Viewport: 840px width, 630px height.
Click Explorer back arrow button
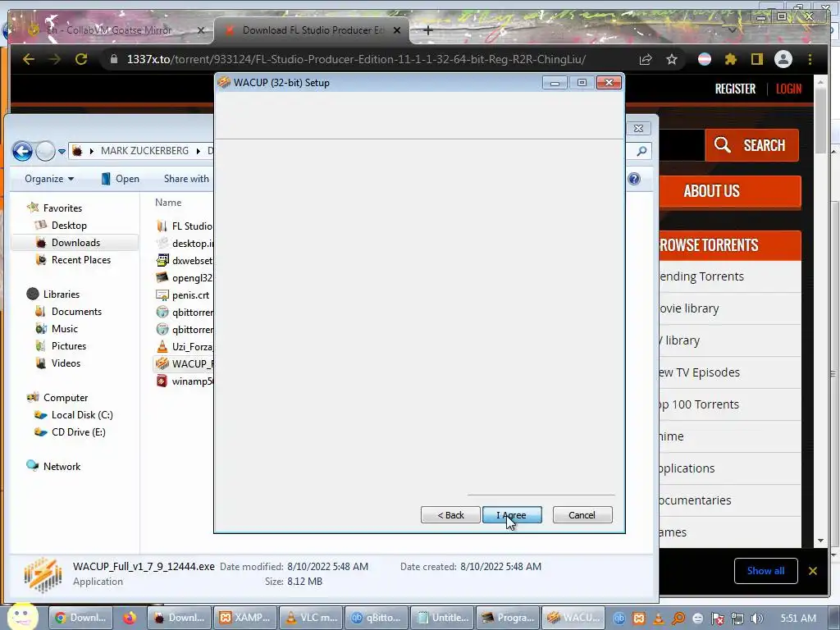(x=22, y=151)
